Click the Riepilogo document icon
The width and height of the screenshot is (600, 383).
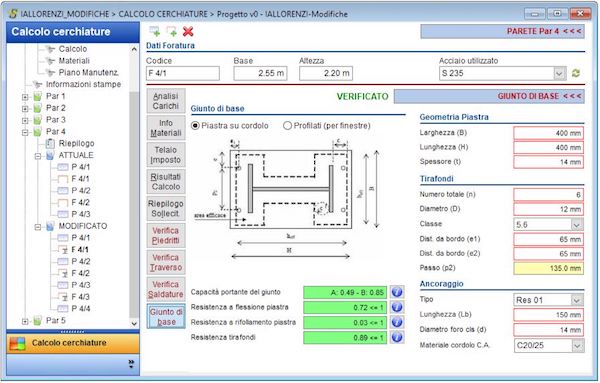click(50, 143)
